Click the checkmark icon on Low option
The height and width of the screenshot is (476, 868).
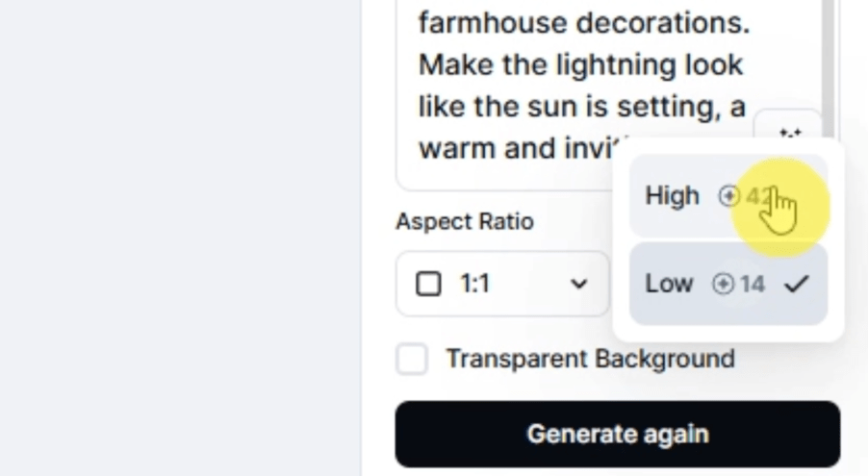pos(796,284)
